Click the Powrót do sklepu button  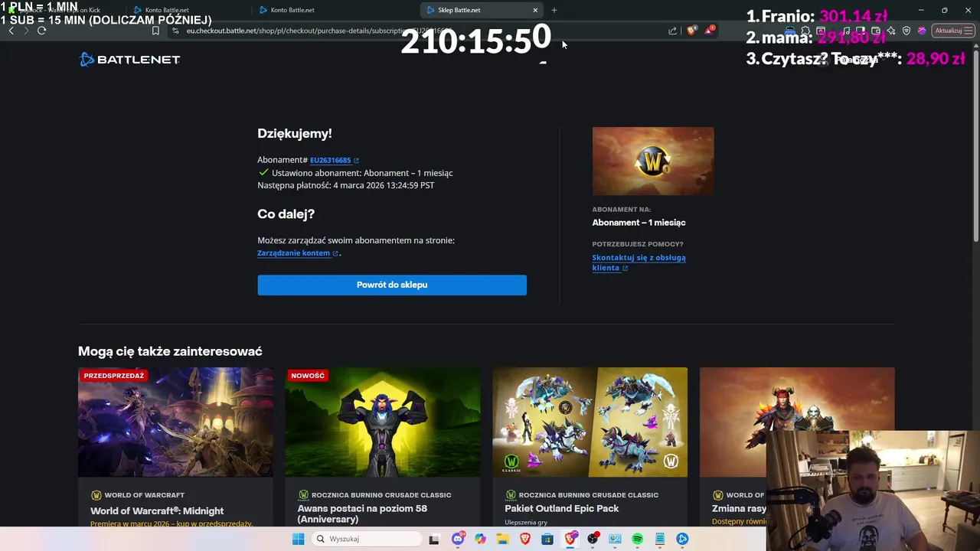(x=392, y=285)
